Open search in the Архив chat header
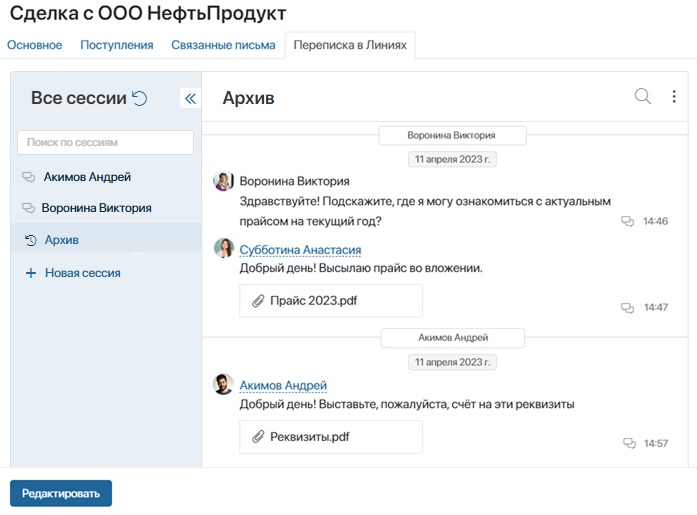697x515 pixels. 642,96
